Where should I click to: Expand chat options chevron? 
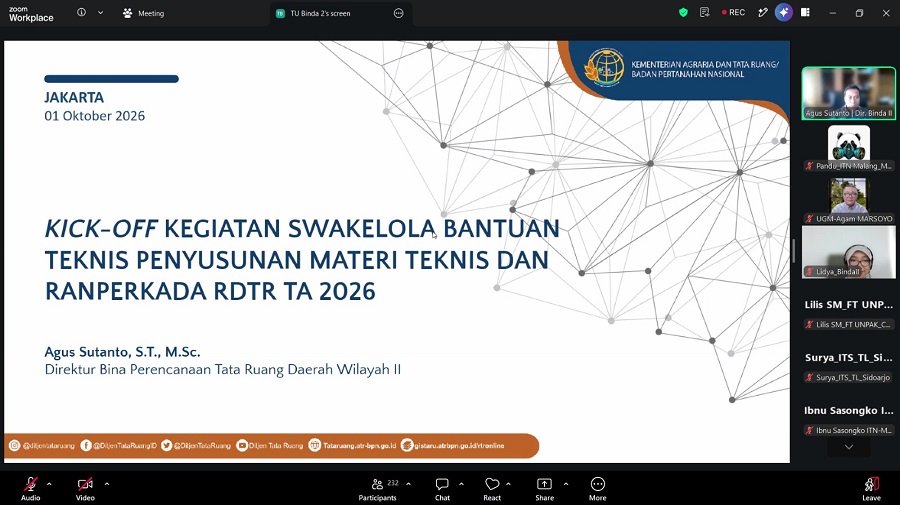(x=461, y=484)
